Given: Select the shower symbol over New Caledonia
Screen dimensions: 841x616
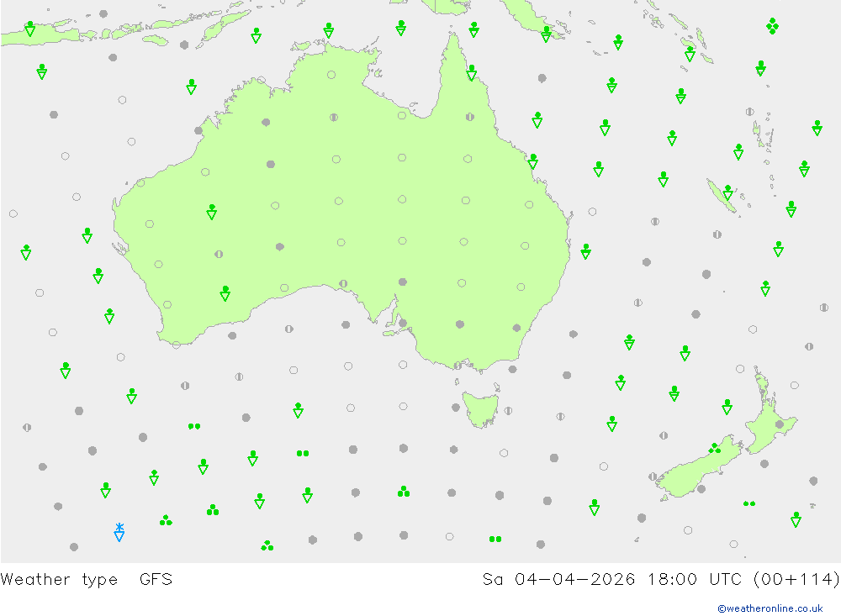Looking at the screenshot, I should point(727,192).
